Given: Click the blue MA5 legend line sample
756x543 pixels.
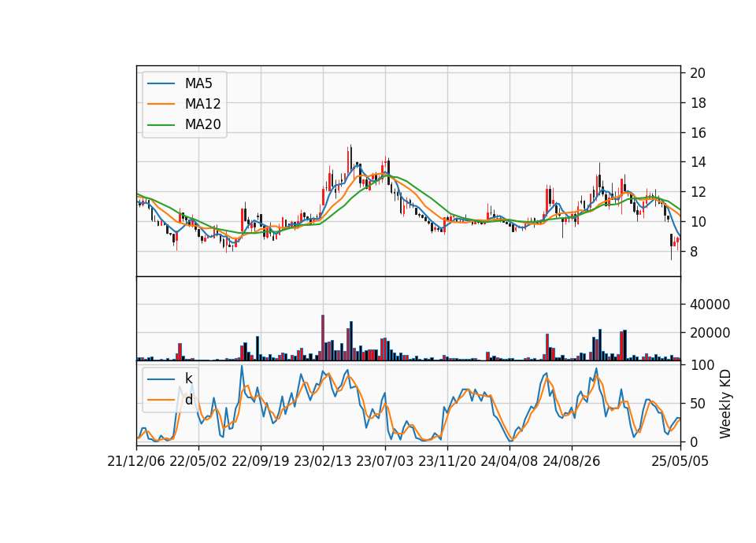Looking at the screenshot, I should tap(161, 83).
